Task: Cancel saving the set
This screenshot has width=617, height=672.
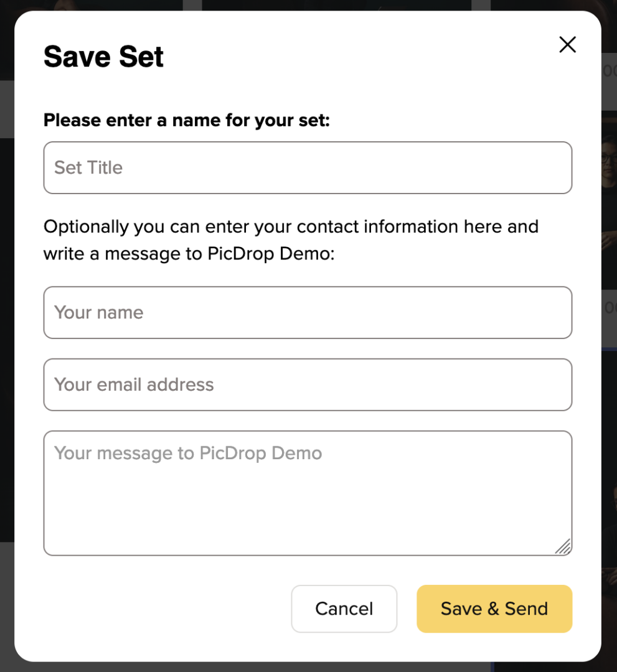Action: pos(344,609)
